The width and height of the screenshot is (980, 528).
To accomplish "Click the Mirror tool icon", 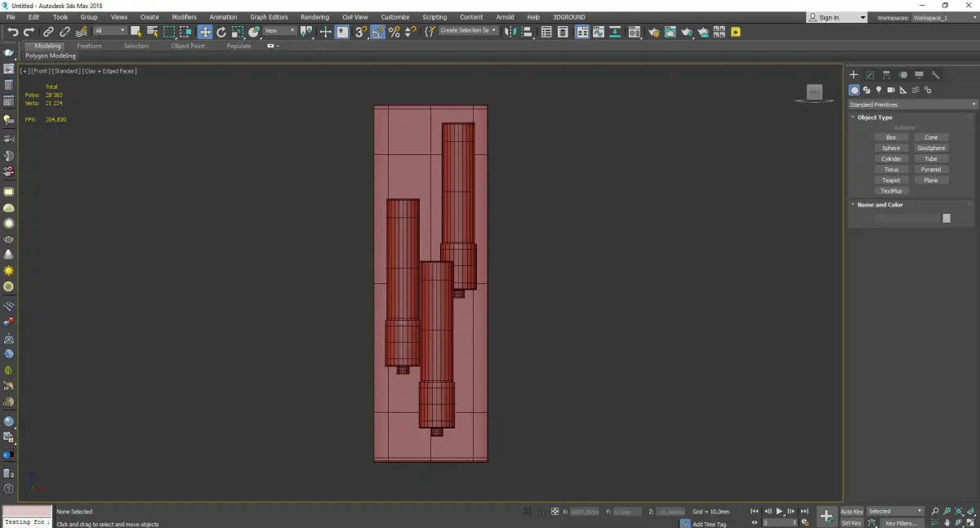I will 511,32.
